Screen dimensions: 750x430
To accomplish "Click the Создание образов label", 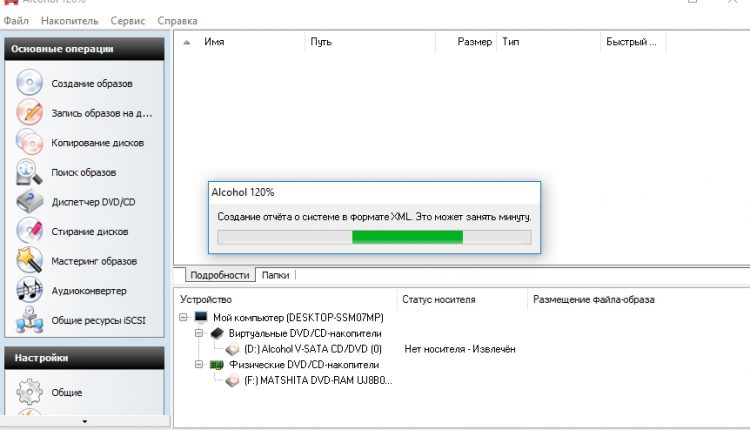I will tap(92, 83).
